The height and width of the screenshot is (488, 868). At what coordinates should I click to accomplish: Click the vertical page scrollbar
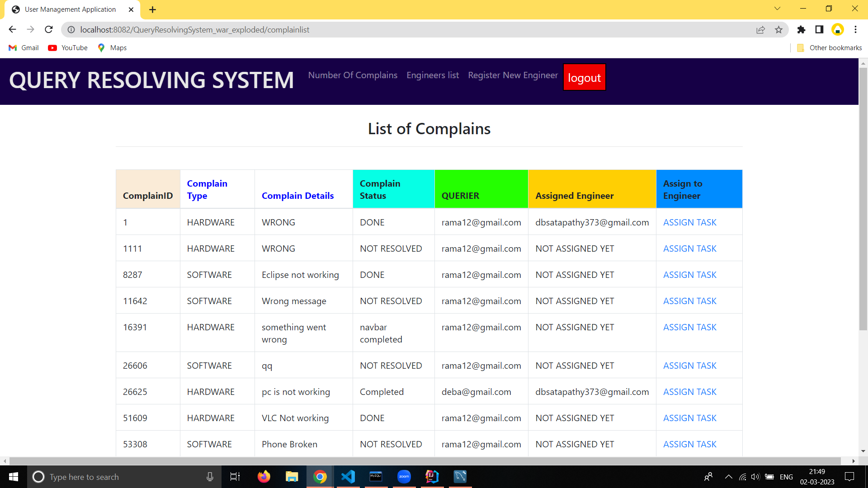863,199
